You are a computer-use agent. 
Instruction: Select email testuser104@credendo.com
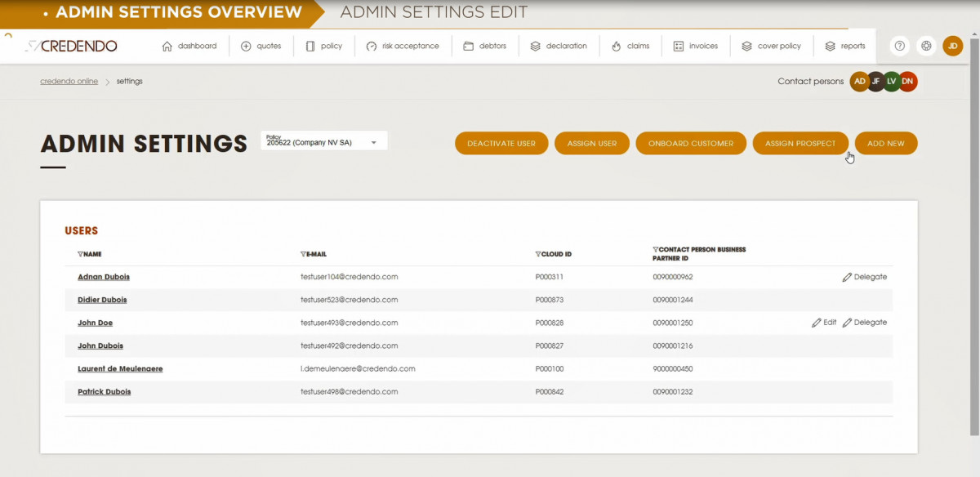point(350,277)
